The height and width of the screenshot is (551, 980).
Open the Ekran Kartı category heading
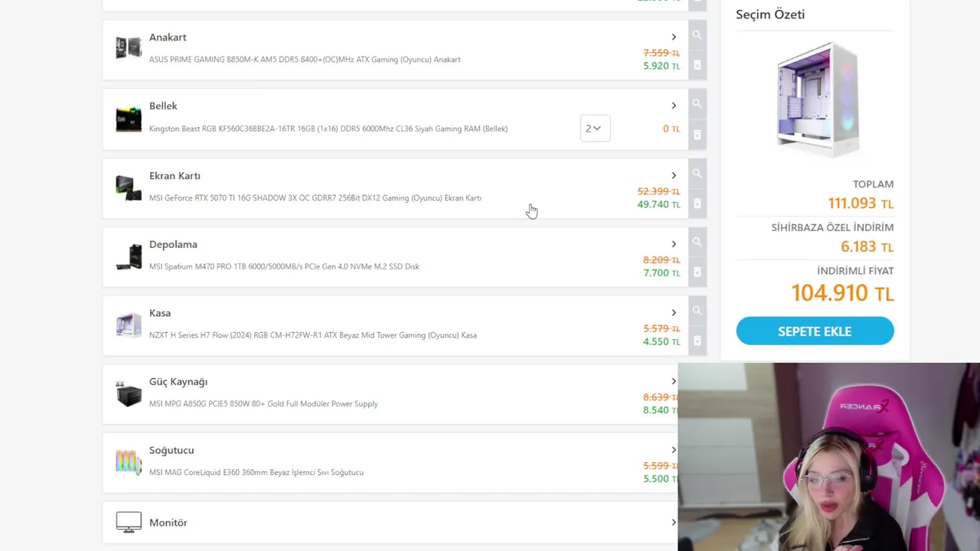pos(175,175)
